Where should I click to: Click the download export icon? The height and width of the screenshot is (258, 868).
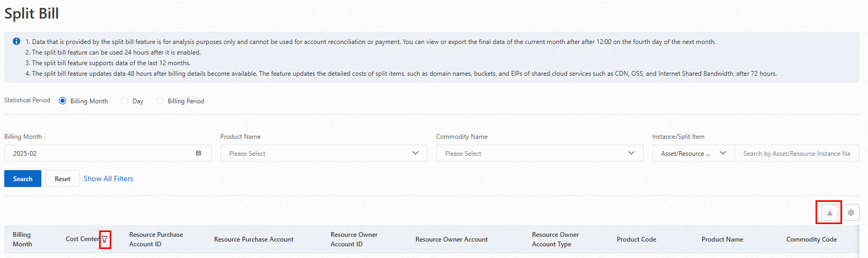pos(830,212)
